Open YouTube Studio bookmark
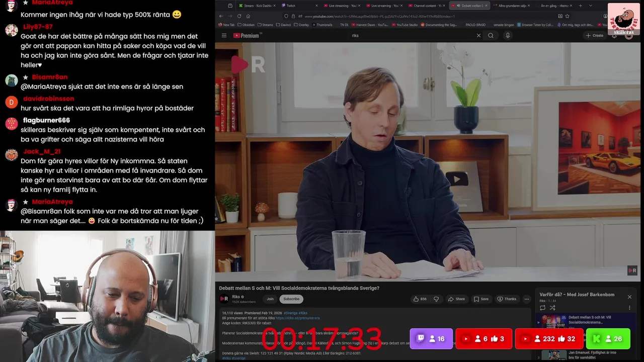This screenshot has height=362, width=644. [x=405, y=25]
